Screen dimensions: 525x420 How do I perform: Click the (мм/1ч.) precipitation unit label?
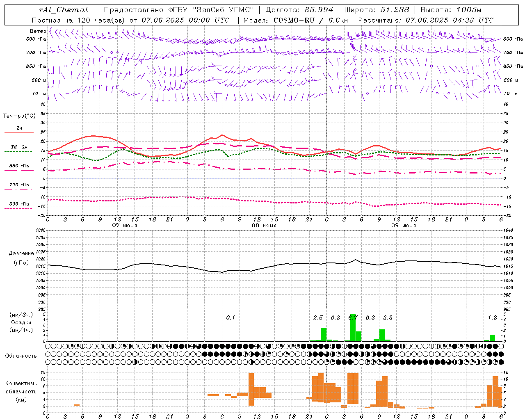[x=21, y=330]
